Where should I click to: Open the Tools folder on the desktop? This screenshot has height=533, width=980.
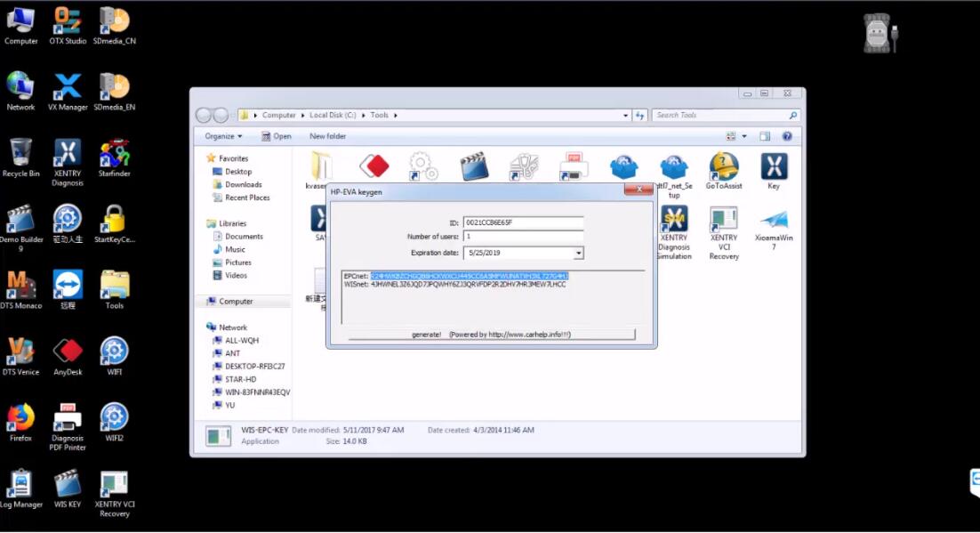click(115, 290)
